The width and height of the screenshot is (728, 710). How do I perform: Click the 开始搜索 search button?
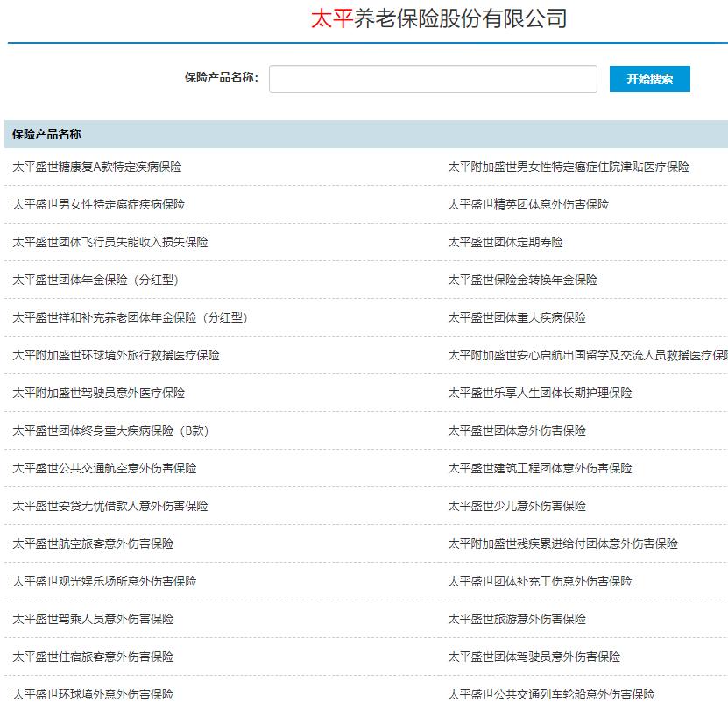tap(650, 78)
